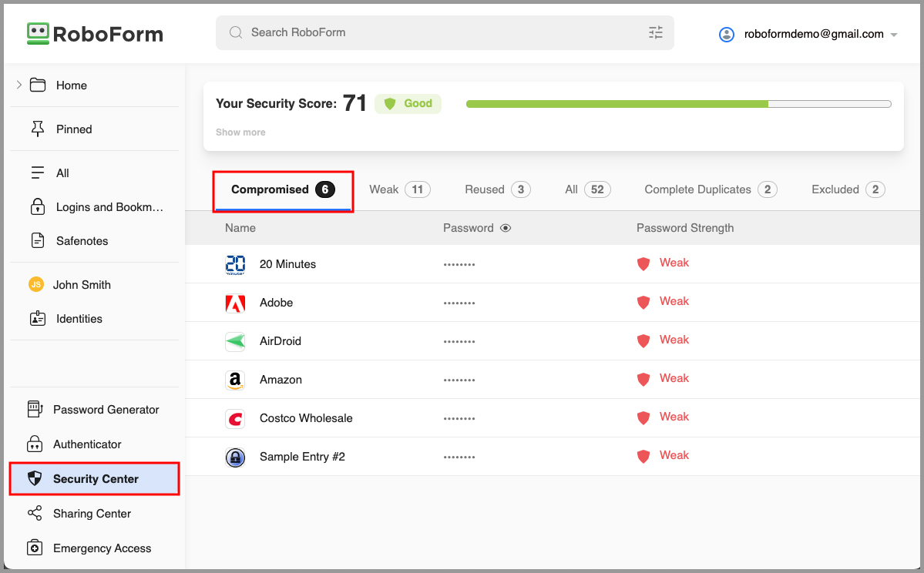Viewport: 924px width, 573px height.
Task: Click the Safenotes document icon
Action: tap(38, 240)
